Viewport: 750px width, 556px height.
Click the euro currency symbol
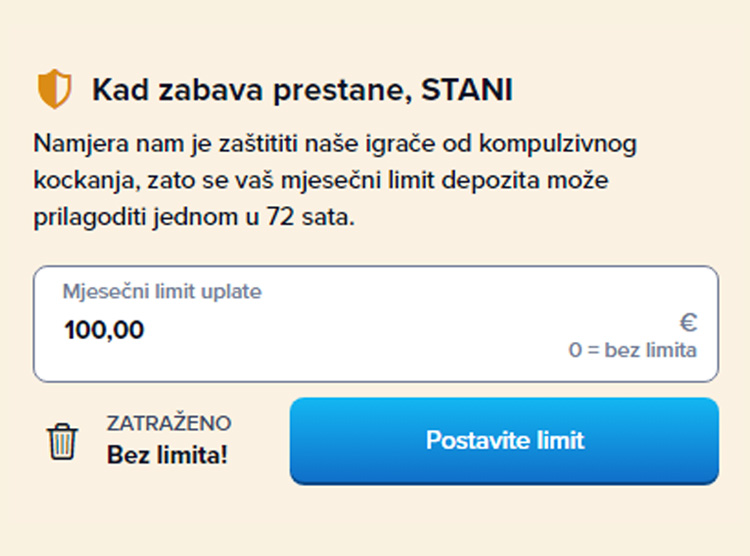(x=688, y=322)
